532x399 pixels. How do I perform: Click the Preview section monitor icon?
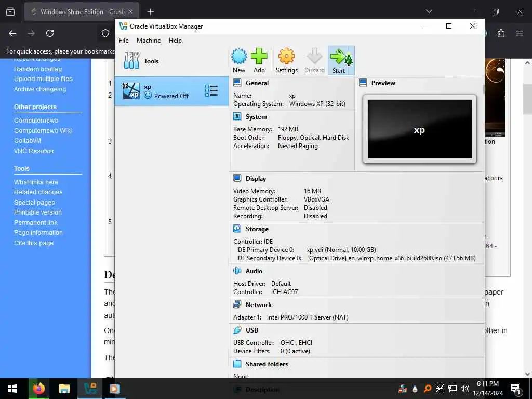(x=363, y=83)
